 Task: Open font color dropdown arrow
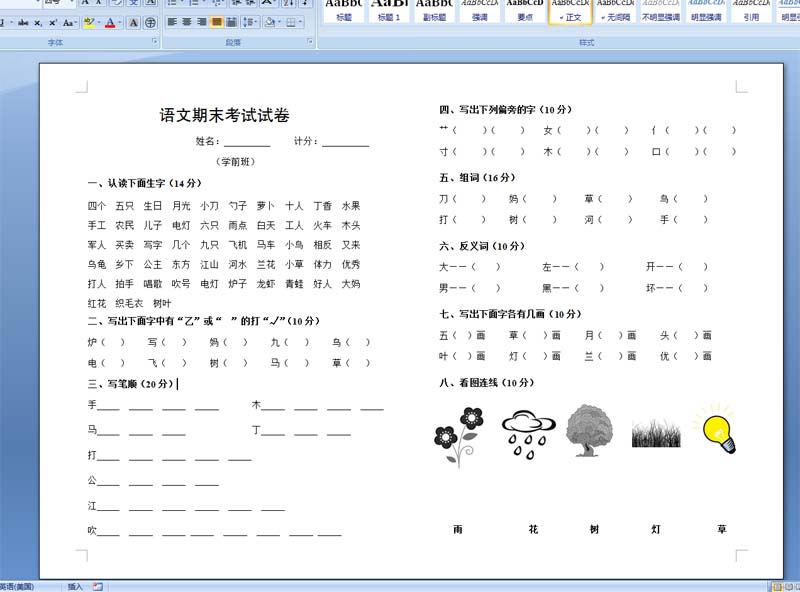pyautogui.click(x=119, y=22)
